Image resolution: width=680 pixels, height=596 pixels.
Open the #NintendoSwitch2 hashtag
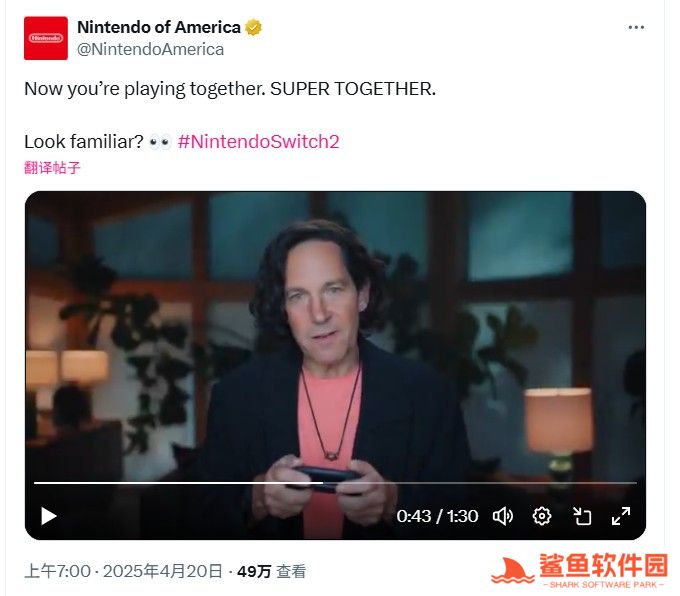pos(258,142)
